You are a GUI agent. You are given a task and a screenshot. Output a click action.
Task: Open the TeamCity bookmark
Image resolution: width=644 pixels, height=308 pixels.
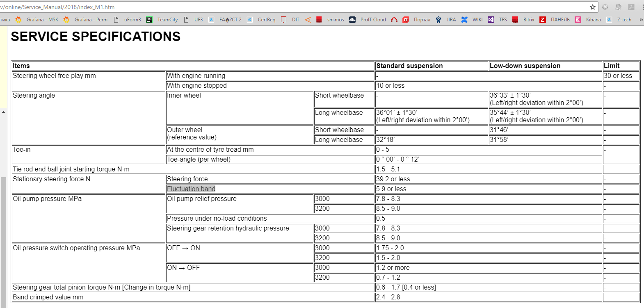click(162, 20)
